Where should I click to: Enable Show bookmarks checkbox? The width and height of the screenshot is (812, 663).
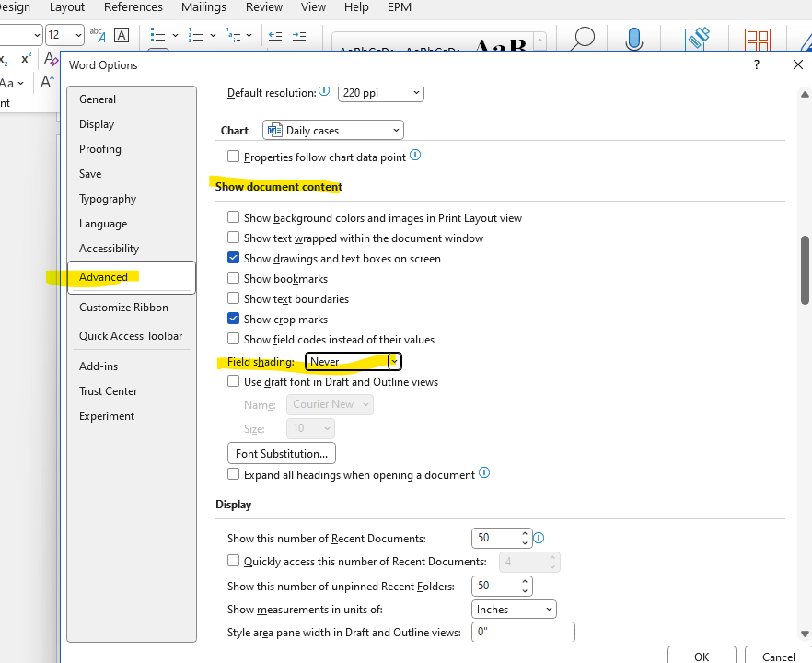click(234, 278)
